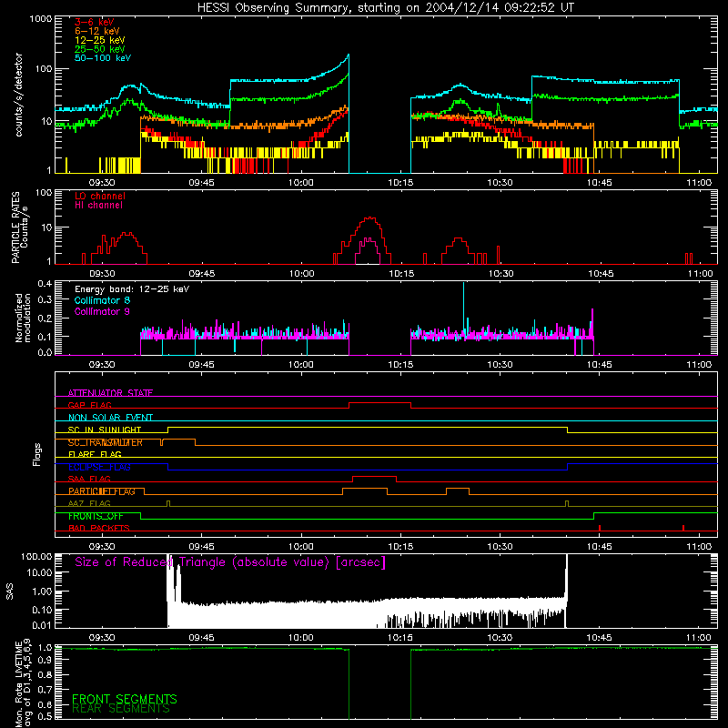The width and height of the screenshot is (728, 728).
Task: Click the Flags panel axis label
Action: pyautogui.click(x=37, y=454)
